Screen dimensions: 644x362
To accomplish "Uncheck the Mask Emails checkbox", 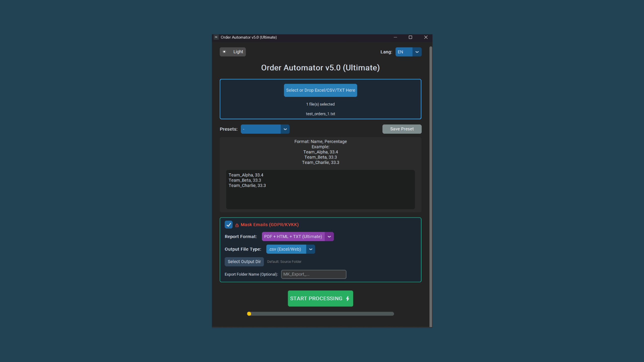I will coord(228,224).
